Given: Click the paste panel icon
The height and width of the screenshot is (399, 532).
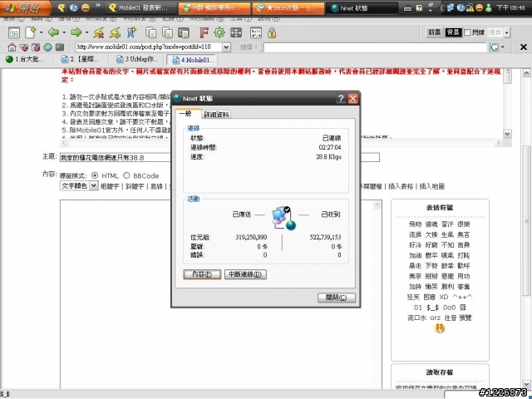Looking at the screenshot, I should [184, 32].
